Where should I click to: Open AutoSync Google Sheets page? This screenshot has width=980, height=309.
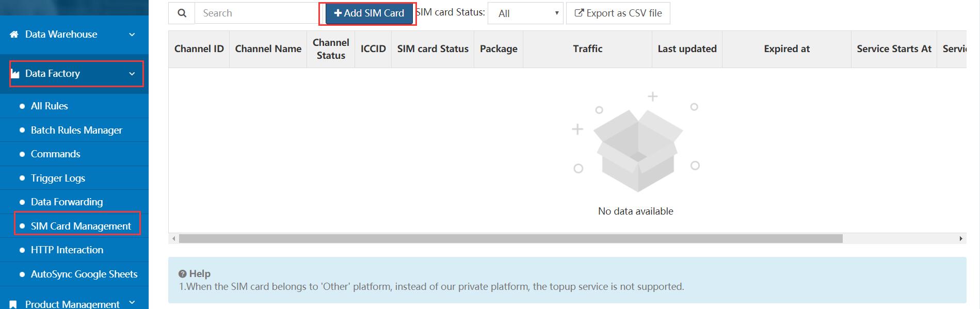pyautogui.click(x=84, y=274)
